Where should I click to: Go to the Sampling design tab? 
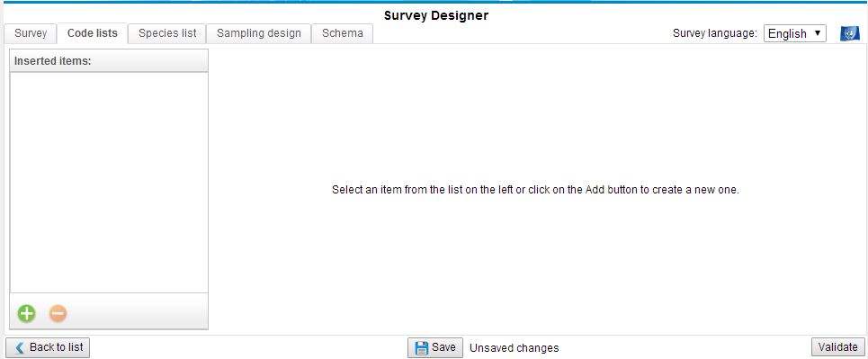click(258, 33)
